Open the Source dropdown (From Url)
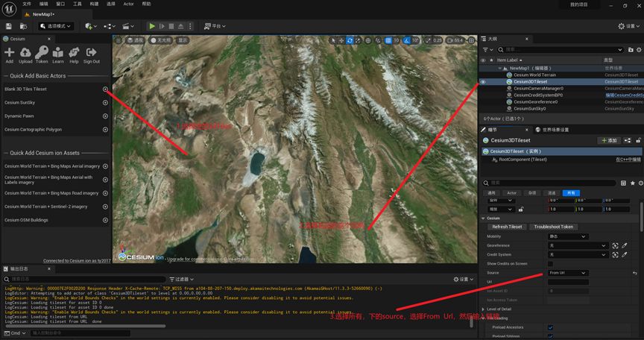This screenshot has height=340, width=644. point(568,273)
